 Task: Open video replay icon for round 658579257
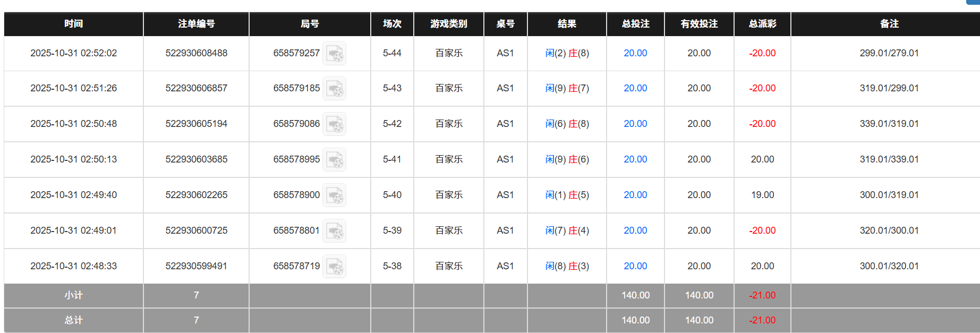coord(335,54)
